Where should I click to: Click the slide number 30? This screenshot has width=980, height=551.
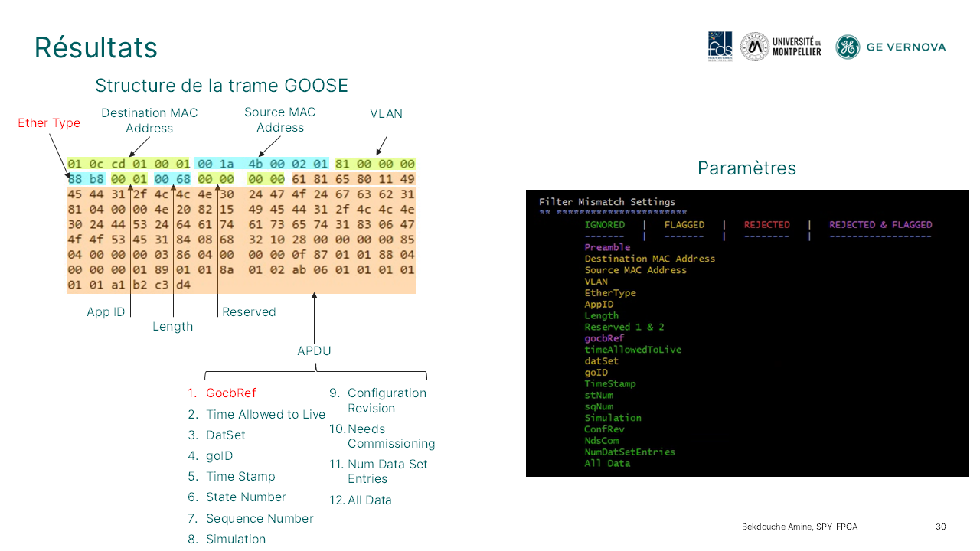(941, 527)
